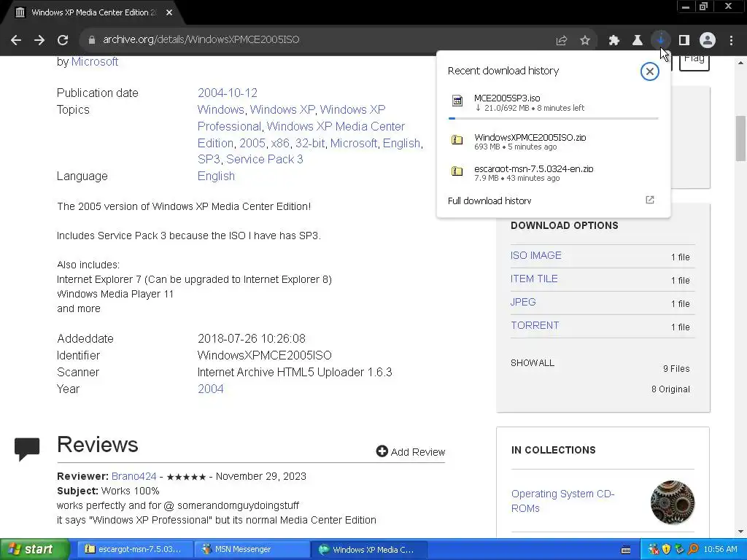Select the Windows XP Media Center Edition tab

(93, 12)
